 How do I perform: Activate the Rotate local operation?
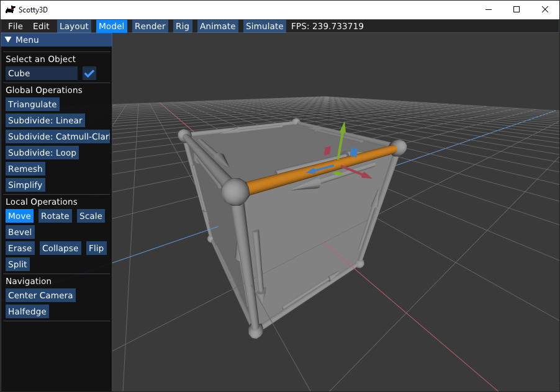tap(55, 216)
